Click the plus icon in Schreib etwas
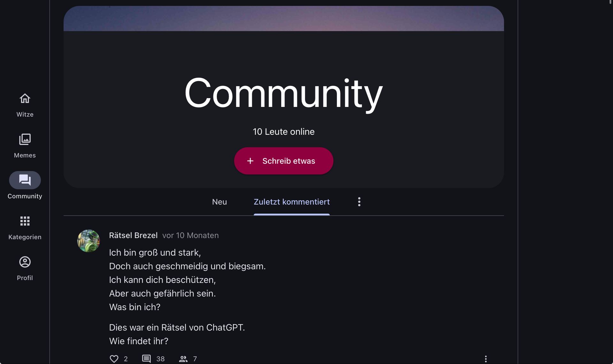613x364 pixels. pyautogui.click(x=250, y=161)
